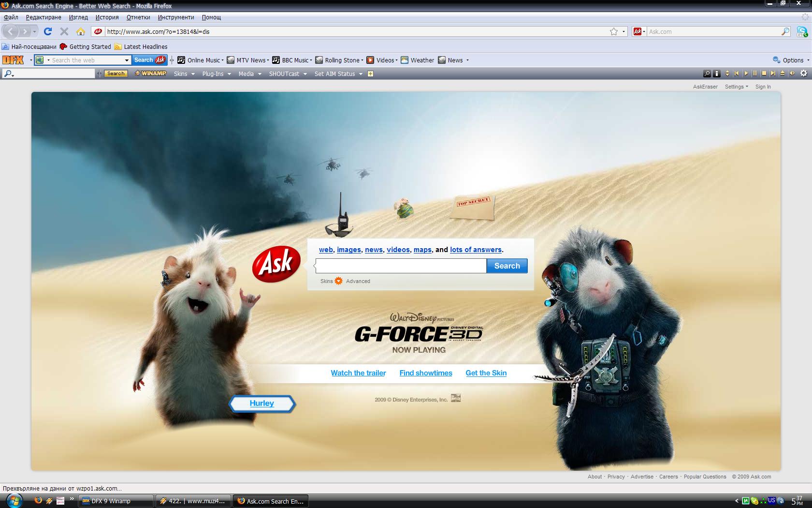Open the Latest Headlines feed bookmark
Viewport: 812px width, 508px height.
pos(141,46)
